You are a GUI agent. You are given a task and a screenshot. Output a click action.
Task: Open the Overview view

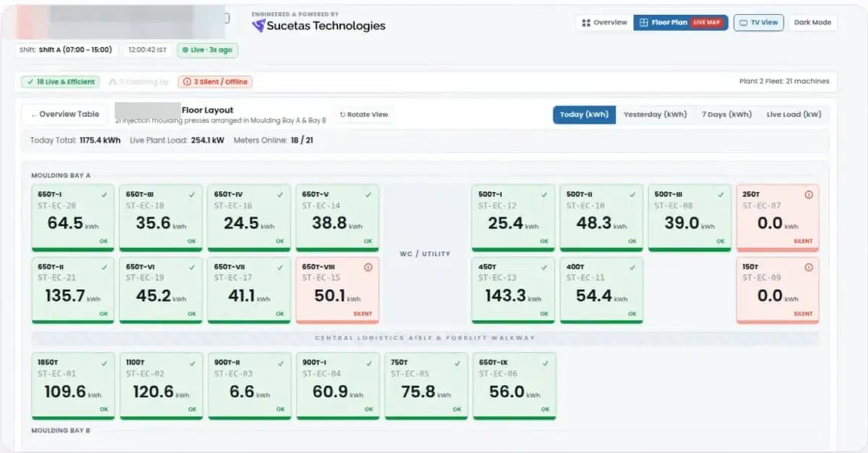click(605, 22)
